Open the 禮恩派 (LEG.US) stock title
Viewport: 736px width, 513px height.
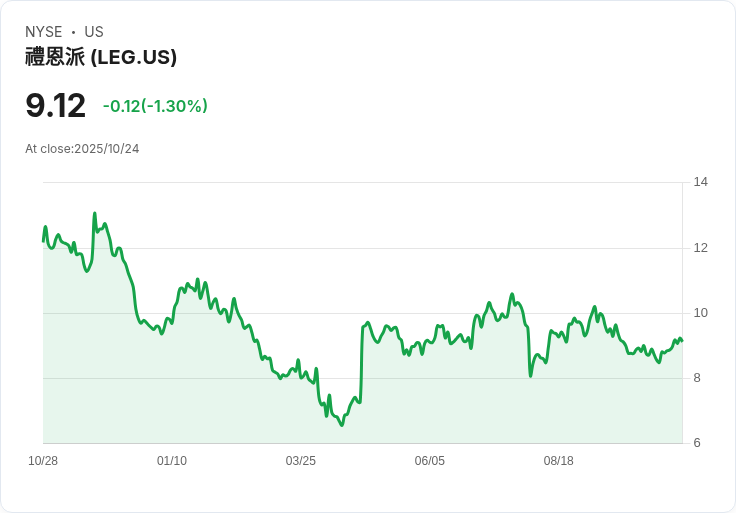tap(101, 57)
